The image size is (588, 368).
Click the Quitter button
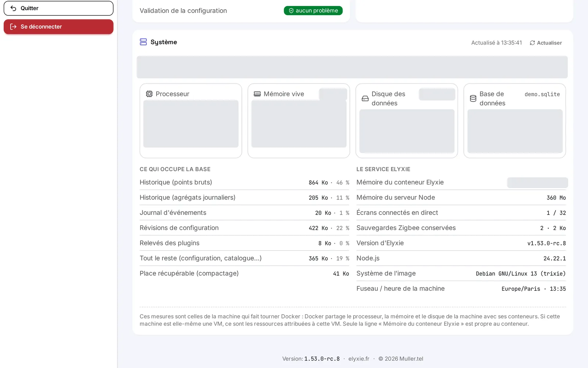click(x=58, y=8)
